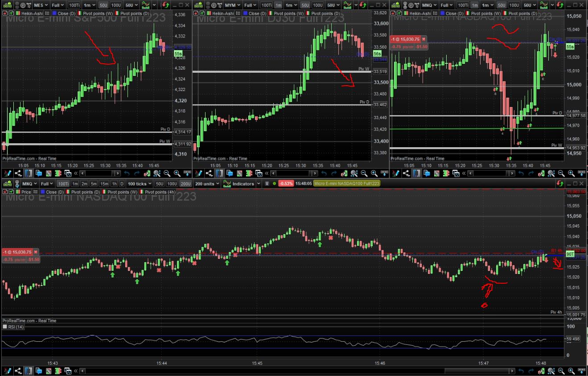Screen dimensions: 588x376
Task: Open the indicators wave icon in MES chart
Action: click(x=146, y=5)
